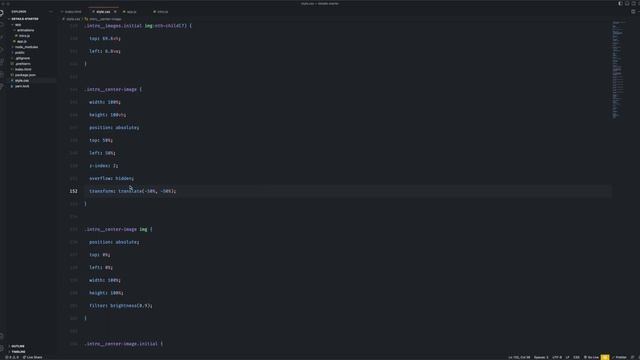Screen dimensions: 640x360
Task: Switch to the app.js editor tab
Action: tap(131, 12)
